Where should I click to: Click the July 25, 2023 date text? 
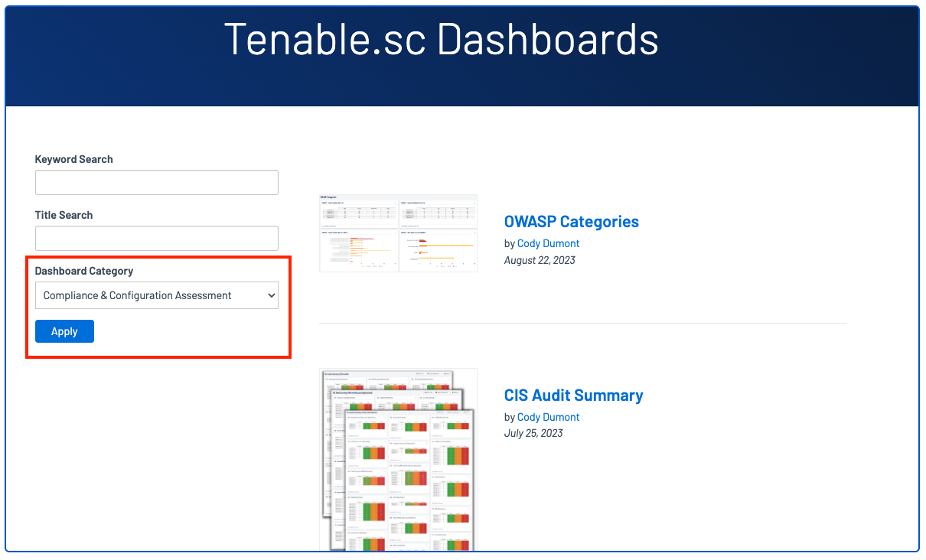[x=533, y=433]
